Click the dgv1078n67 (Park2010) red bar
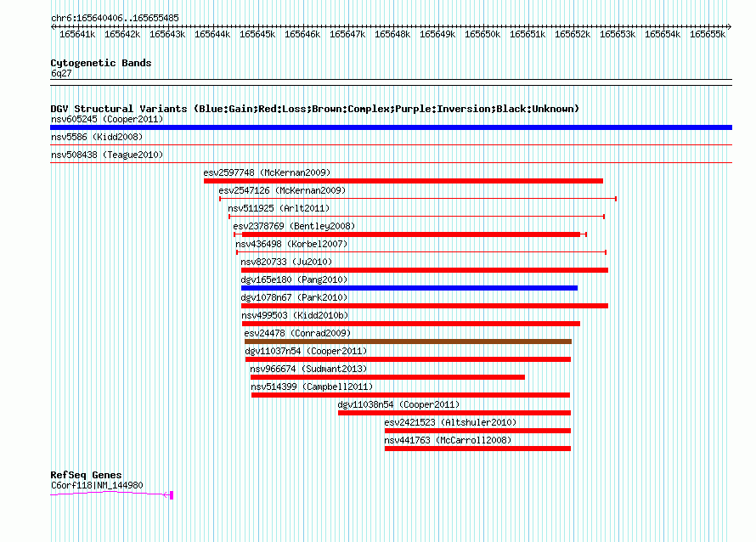This screenshot has height=542, width=756. (x=424, y=306)
